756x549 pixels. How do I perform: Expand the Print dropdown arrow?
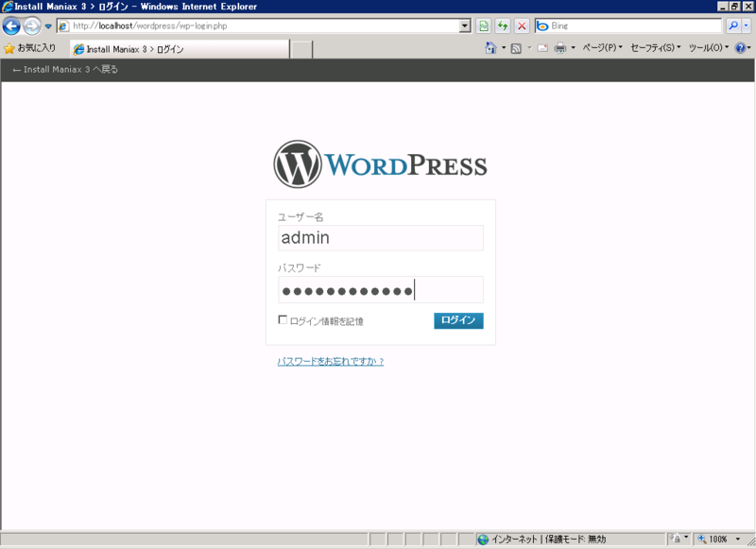pos(574,47)
